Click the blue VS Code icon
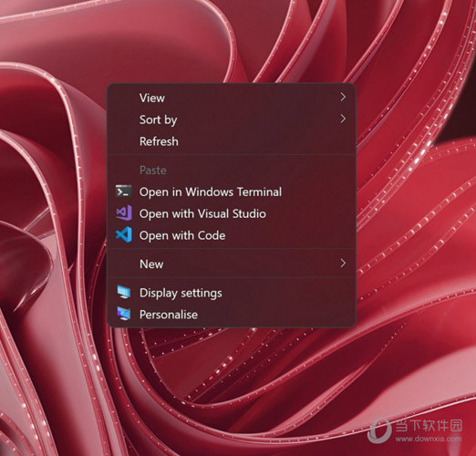This screenshot has width=476, height=456. [124, 235]
